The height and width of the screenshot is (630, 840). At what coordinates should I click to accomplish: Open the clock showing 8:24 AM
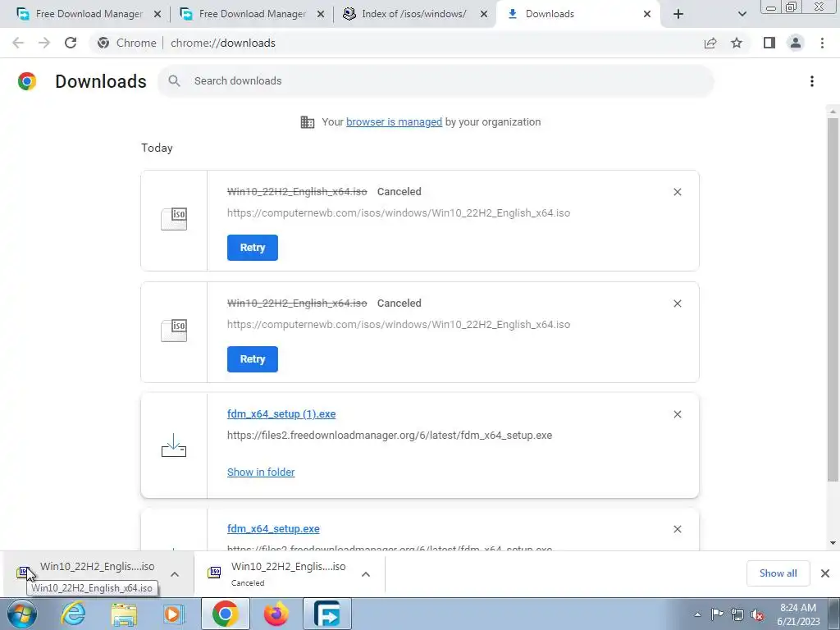[x=798, y=614]
